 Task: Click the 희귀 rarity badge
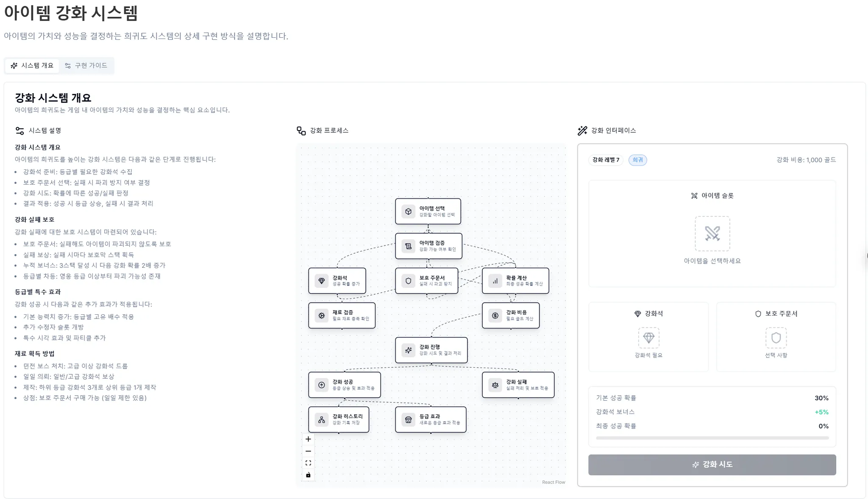pyautogui.click(x=638, y=160)
